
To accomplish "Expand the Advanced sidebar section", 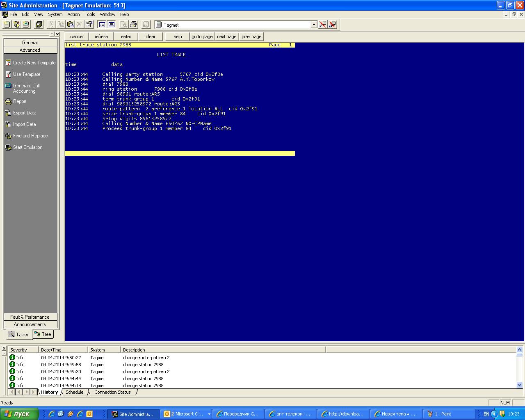I will 30,50.
